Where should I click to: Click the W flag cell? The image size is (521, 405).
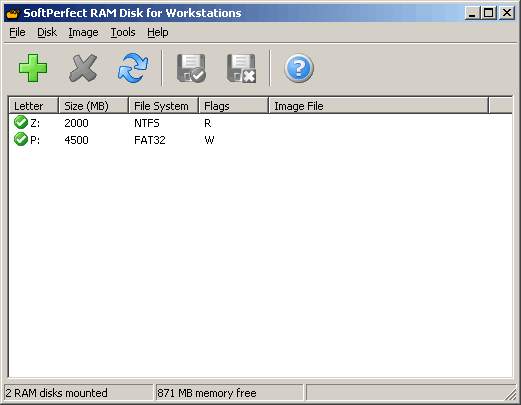point(209,140)
